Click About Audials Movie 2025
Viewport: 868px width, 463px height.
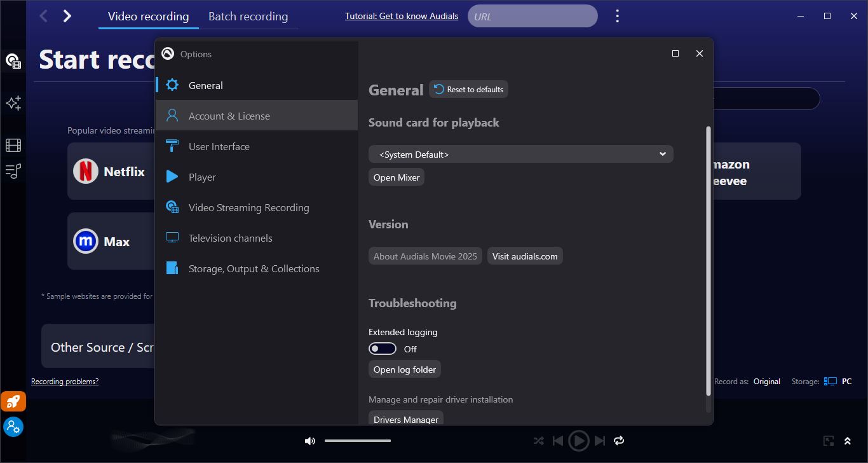[425, 256]
